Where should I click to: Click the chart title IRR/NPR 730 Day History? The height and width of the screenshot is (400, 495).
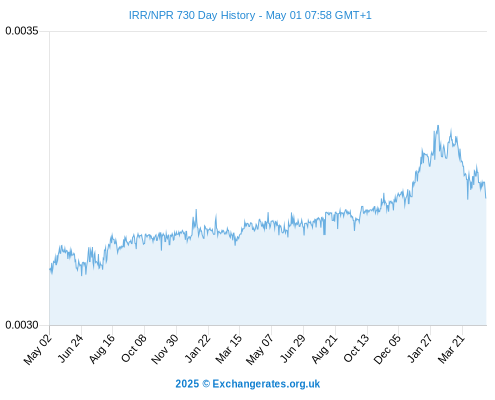point(192,15)
